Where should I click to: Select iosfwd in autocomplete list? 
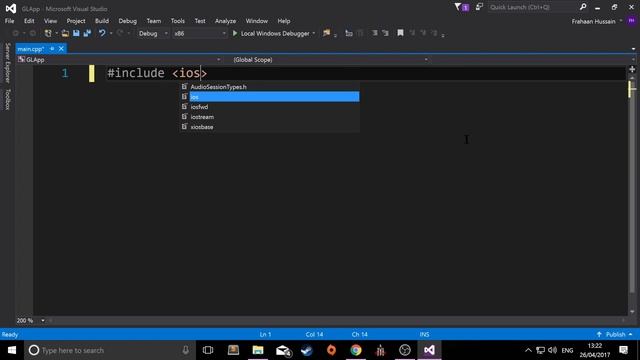click(270, 107)
